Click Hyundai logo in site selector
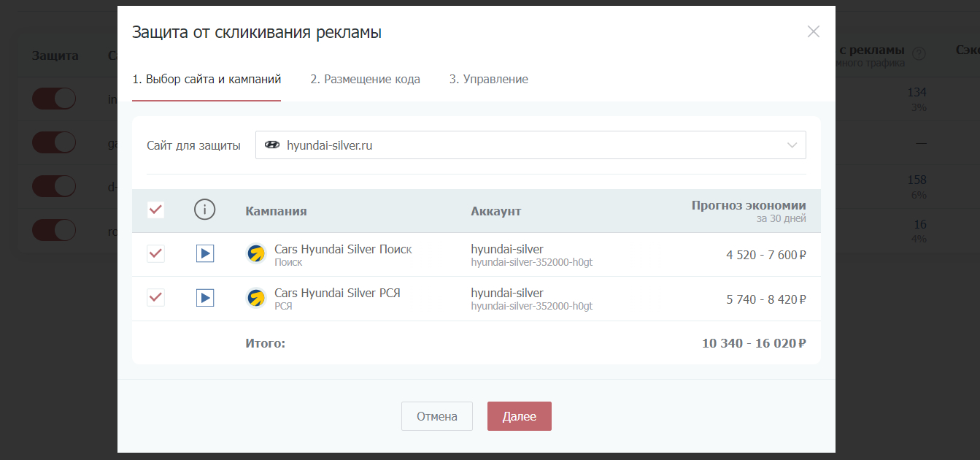Viewport: 980px width, 460px height. click(x=272, y=145)
